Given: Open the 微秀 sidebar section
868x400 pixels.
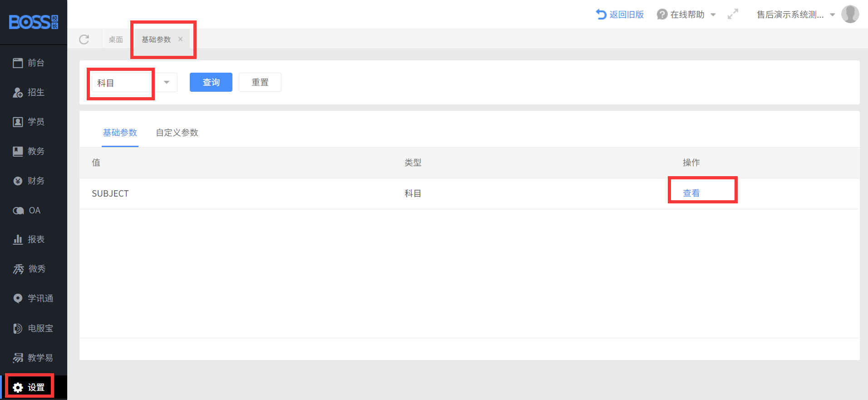Looking at the screenshot, I should (29, 269).
